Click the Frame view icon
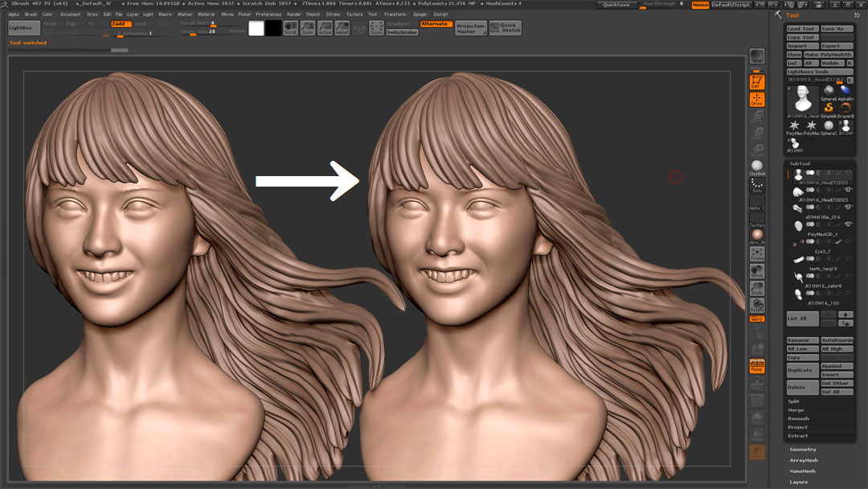The height and width of the screenshot is (489, 868). point(757,253)
